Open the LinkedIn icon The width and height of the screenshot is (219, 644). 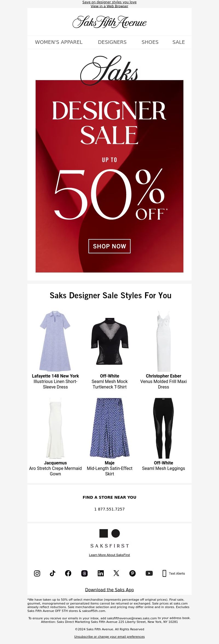click(101, 573)
